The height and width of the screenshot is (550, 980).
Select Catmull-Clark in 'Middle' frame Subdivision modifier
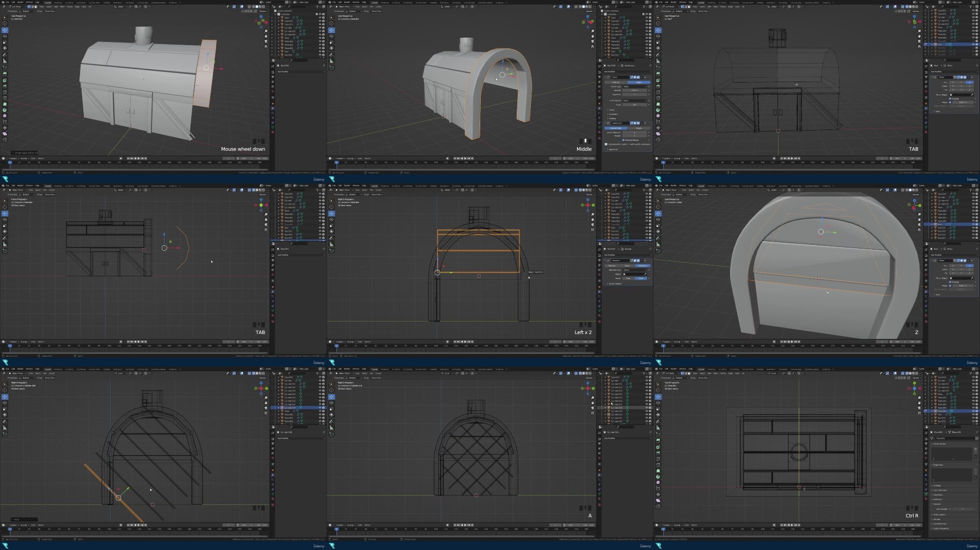click(x=616, y=128)
